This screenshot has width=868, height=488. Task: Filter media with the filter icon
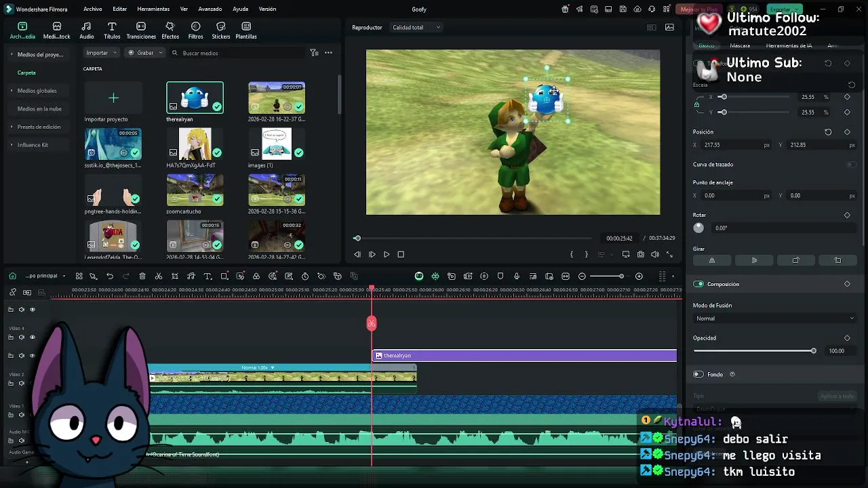pos(314,53)
